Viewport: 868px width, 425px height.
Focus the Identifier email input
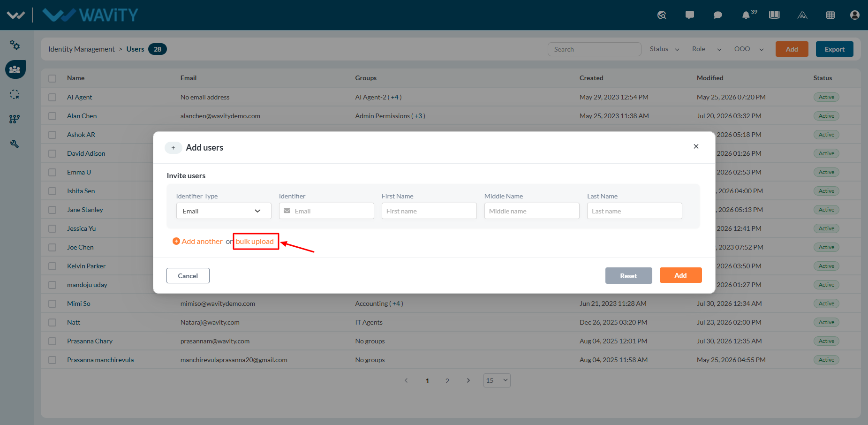[x=326, y=211]
